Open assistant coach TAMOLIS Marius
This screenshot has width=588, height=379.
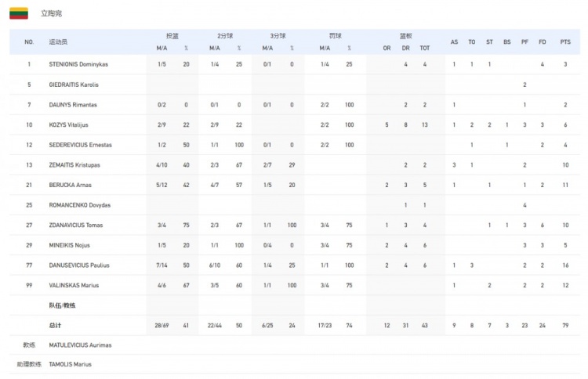coord(71,365)
